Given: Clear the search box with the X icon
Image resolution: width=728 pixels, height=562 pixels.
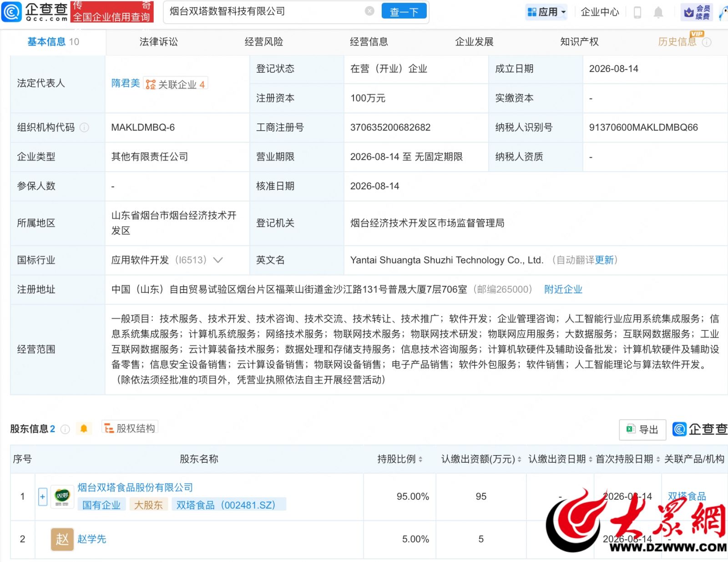Looking at the screenshot, I should [x=369, y=11].
